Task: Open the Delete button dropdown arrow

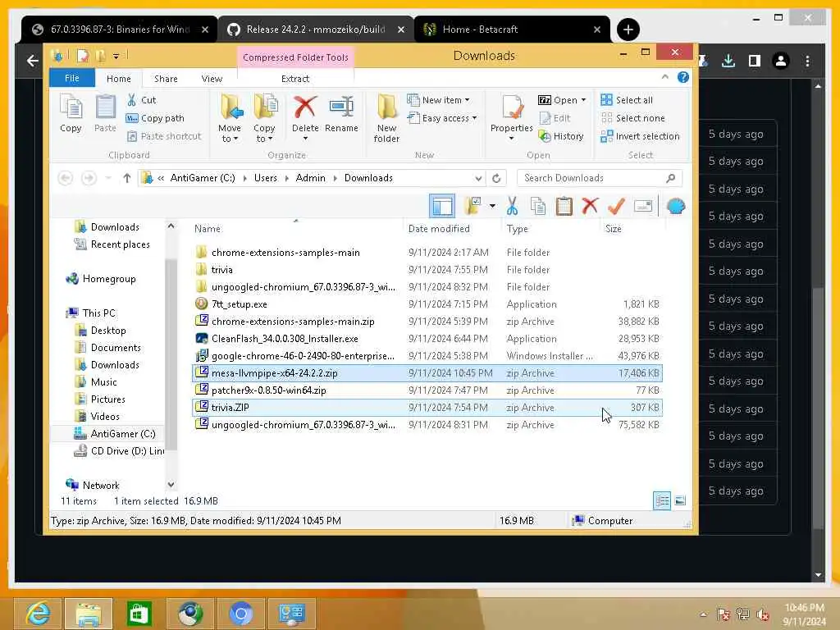Action: (305, 139)
